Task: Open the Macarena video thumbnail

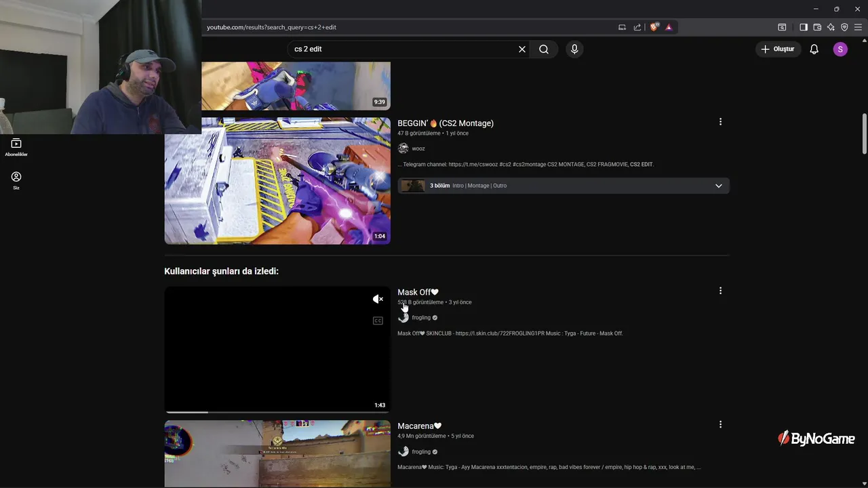Action: pos(277,453)
